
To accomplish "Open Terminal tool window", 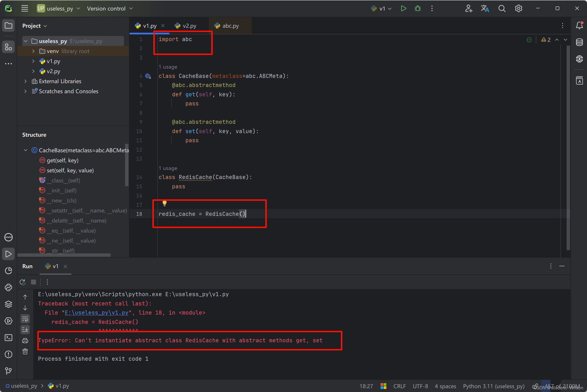I will click(x=9, y=338).
